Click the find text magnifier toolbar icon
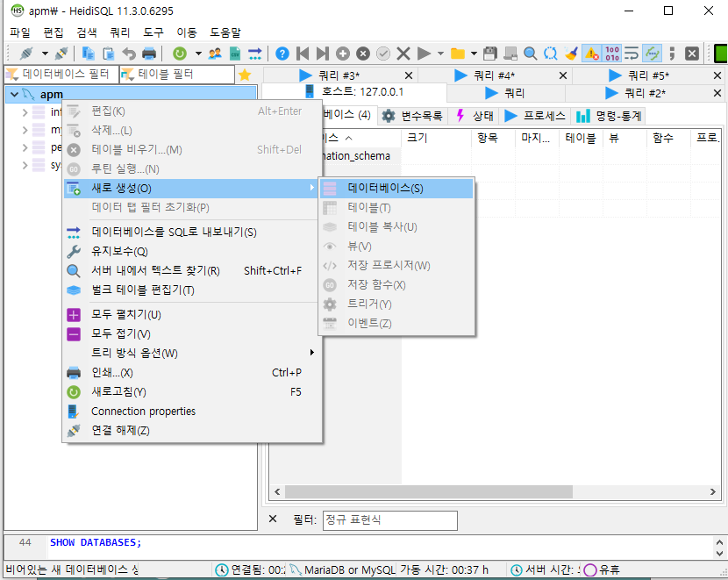This screenshot has width=728, height=580. pyautogui.click(x=531, y=54)
